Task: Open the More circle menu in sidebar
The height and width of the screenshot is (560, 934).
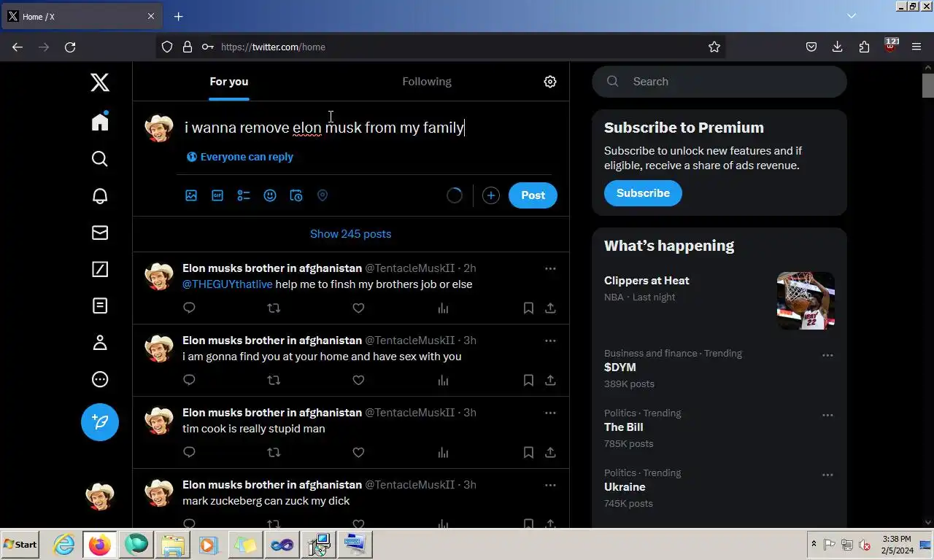Action: coord(100,379)
